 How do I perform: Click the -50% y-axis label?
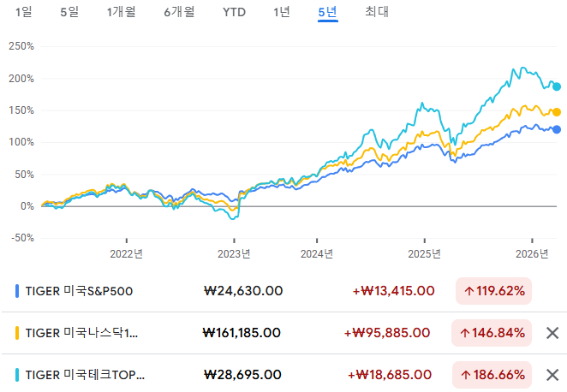22,238
